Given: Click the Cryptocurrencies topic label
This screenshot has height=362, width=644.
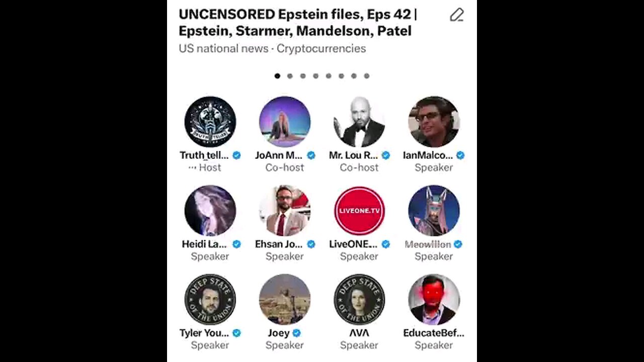Looking at the screenshot, I should pos(321,49).
